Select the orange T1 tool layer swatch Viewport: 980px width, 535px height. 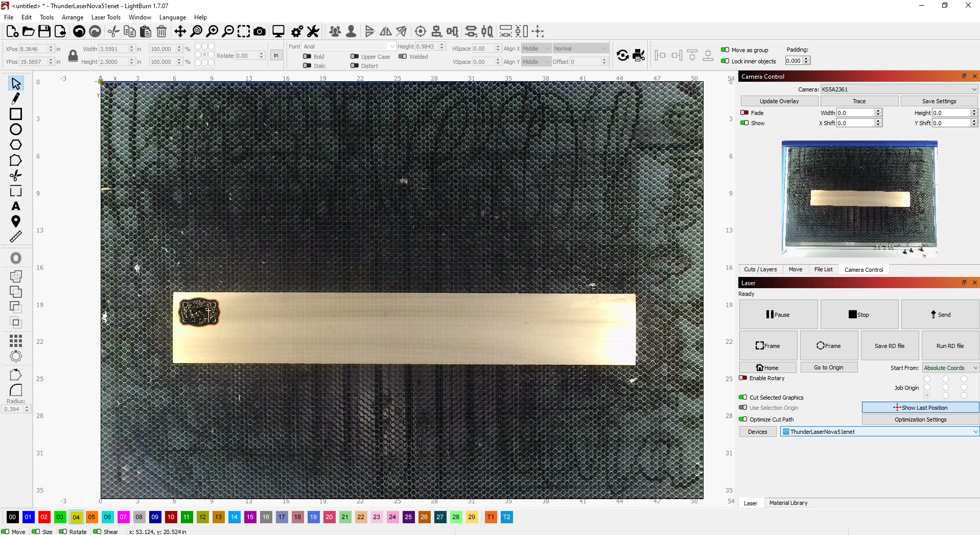point(491,517)
